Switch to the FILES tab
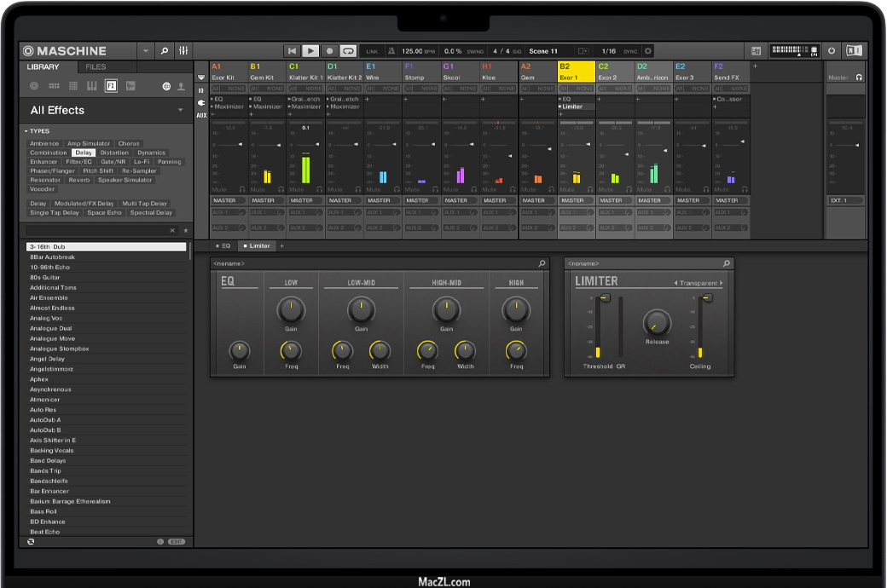 point(96,67)
